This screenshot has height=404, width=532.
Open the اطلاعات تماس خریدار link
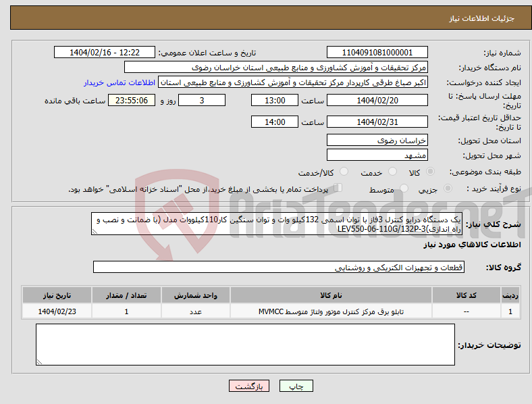pyautogui.click(x=119, y=82)
